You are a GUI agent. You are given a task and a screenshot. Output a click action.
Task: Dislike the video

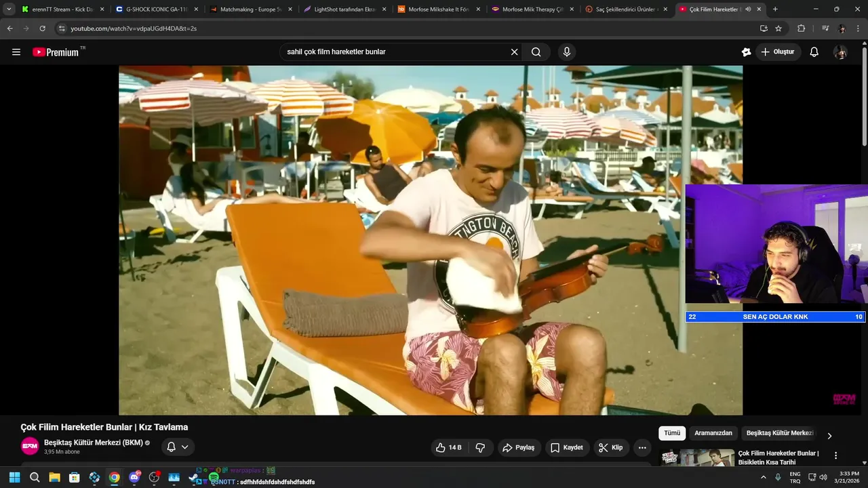(x=480, y=447)
